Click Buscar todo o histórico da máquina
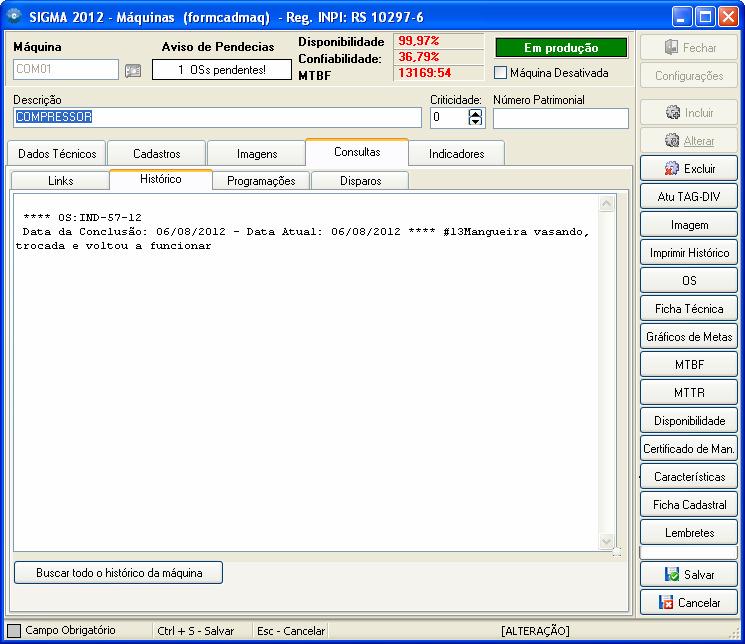745x644 pixels. click(x=118, y=573)
